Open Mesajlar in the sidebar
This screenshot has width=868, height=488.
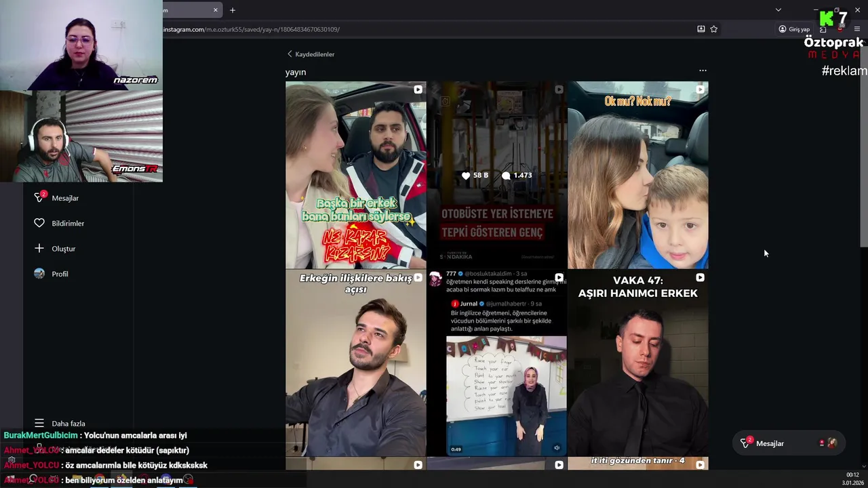[x=65, y=198]
